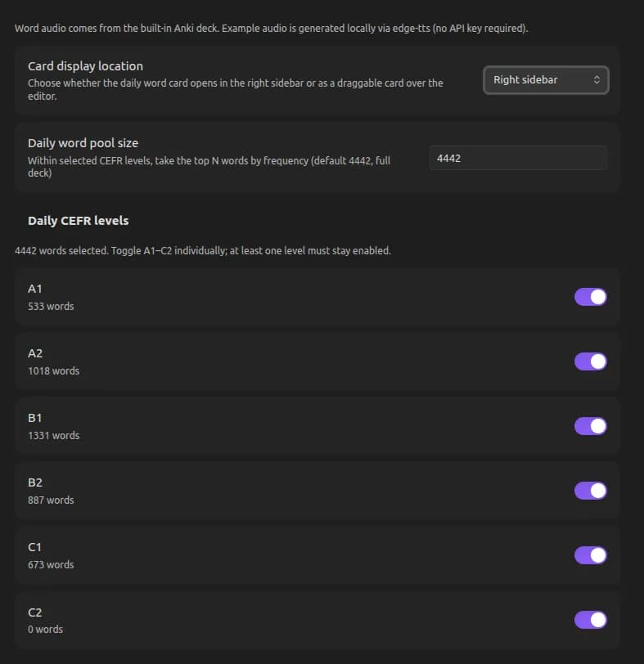Click the 4442 words selected summary line

click(202, 251)
